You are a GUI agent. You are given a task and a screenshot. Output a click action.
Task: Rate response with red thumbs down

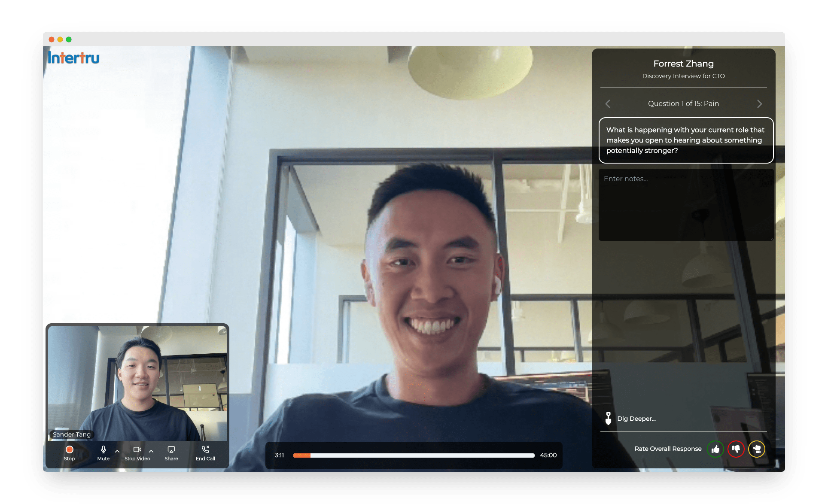(x=736, y=449)
